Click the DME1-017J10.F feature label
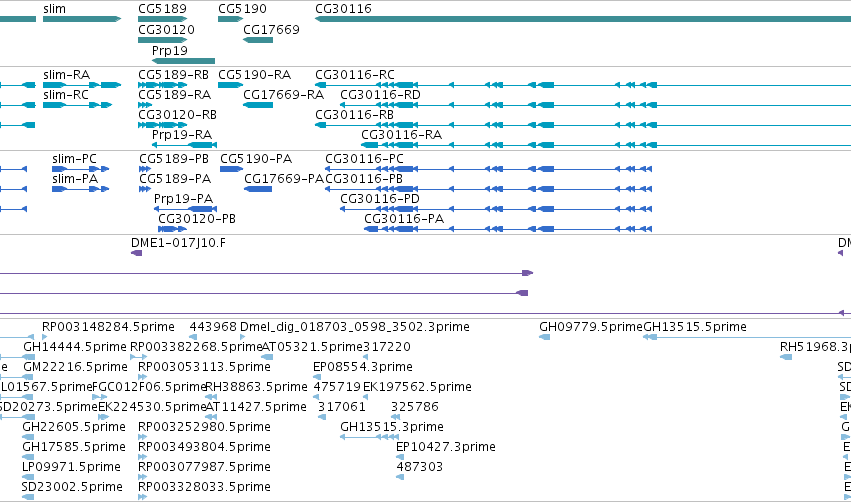The width and height of the screenshot is (851, 502). 178,243
